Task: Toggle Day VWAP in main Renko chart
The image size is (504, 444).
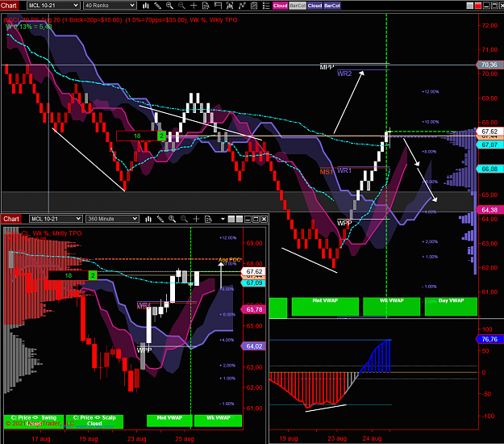Action: (451, 307)
